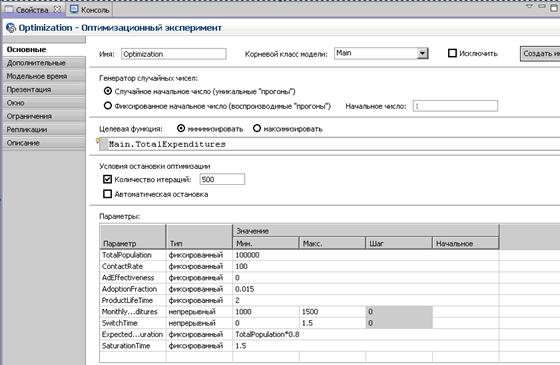Image resolution: width=560 pixels, height=365 pixels.
Task: Click the Мин. column header
Action: point(266,244)
